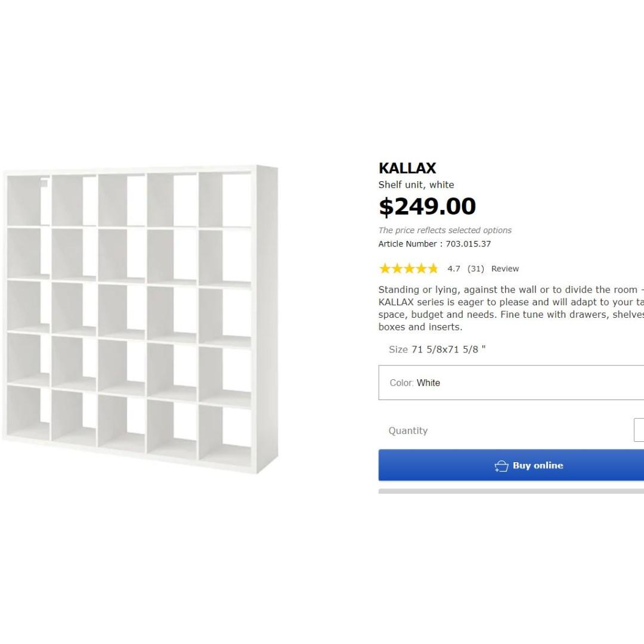
Task: Open the Review link
Action: (x=505, y=268)
